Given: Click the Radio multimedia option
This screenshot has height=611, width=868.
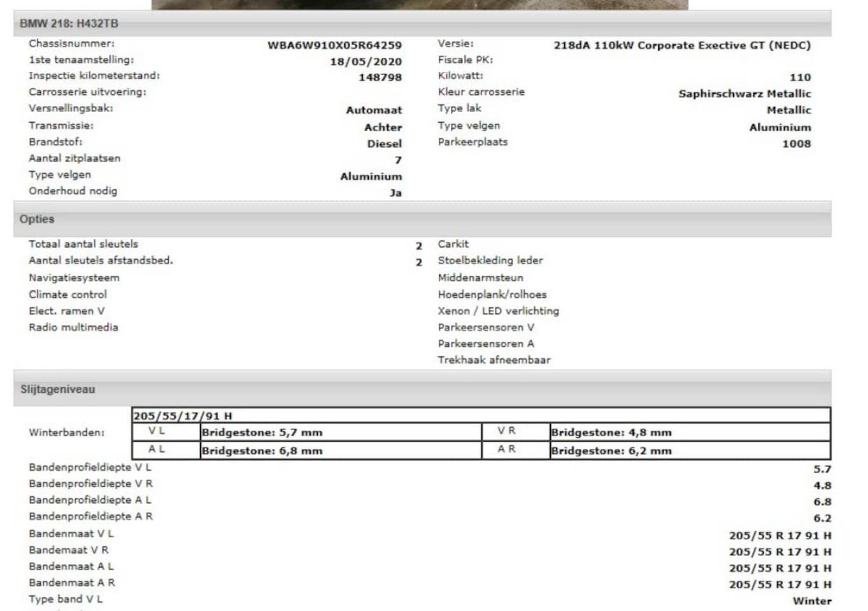Looking at the screenshot, I should (73, 327).
